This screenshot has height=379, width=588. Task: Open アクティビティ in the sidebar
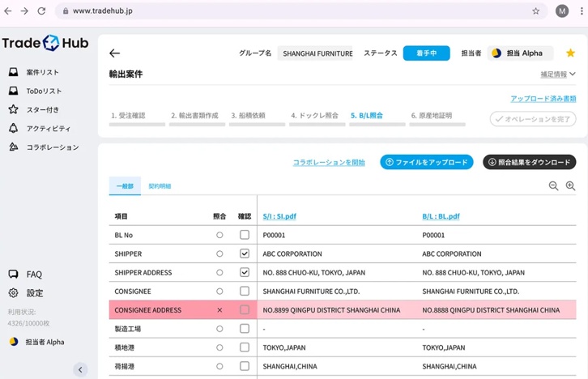point(40,128)
